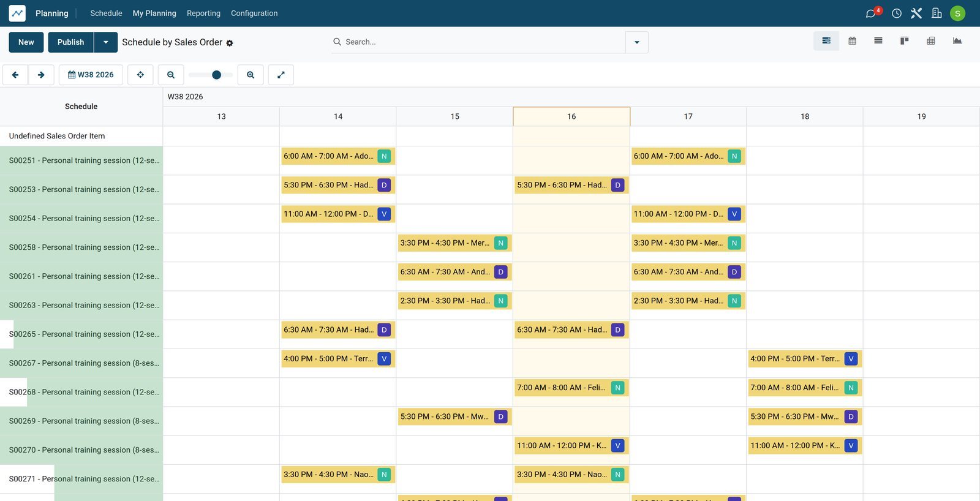Image resolution: width=980 pixels, height=501 pixels.
Task: Switch to the graph view icon
Action: pyautogui.click(x=957, y=41)
